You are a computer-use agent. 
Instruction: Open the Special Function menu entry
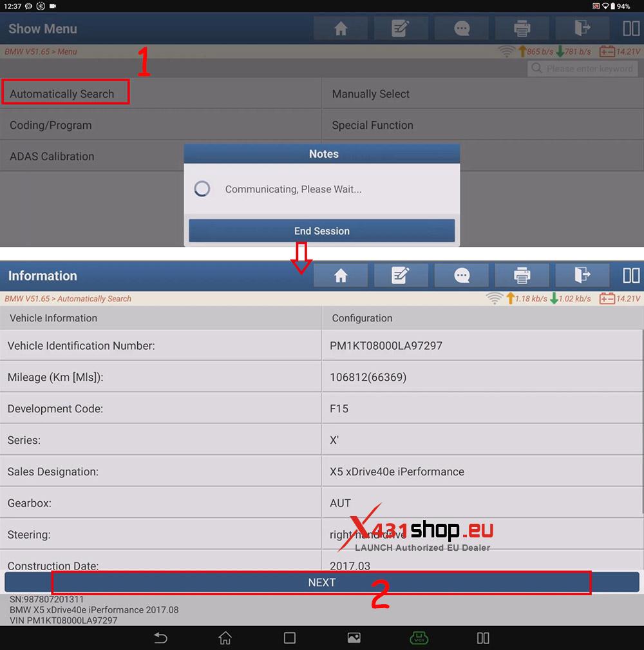pos(372,125)
